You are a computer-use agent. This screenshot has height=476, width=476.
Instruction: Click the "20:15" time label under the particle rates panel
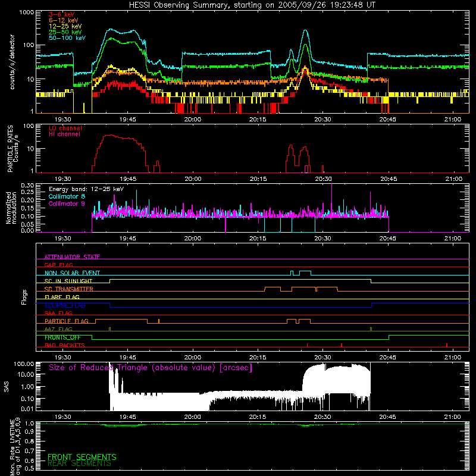click(x=258, y=179)
